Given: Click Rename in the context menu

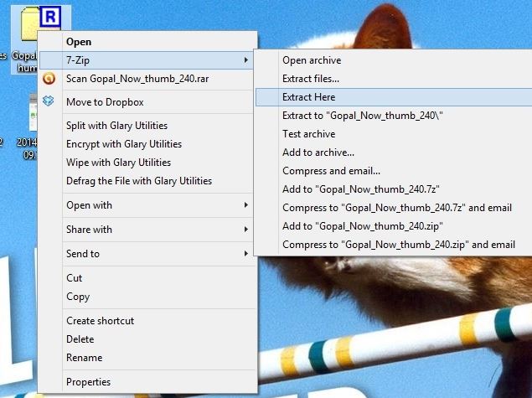Looking at the screenshot, I should (84, 358).
